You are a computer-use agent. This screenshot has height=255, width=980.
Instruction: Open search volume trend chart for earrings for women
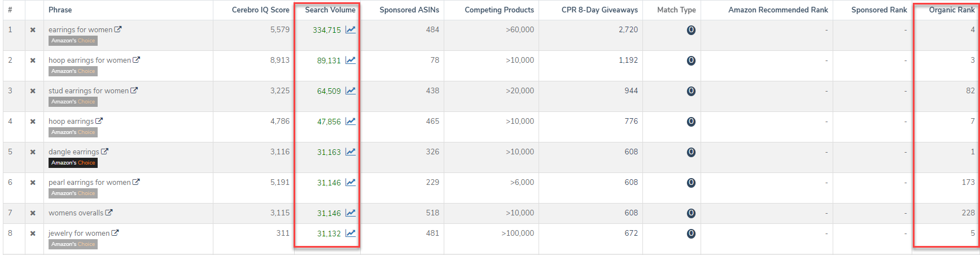pos(351,29)
